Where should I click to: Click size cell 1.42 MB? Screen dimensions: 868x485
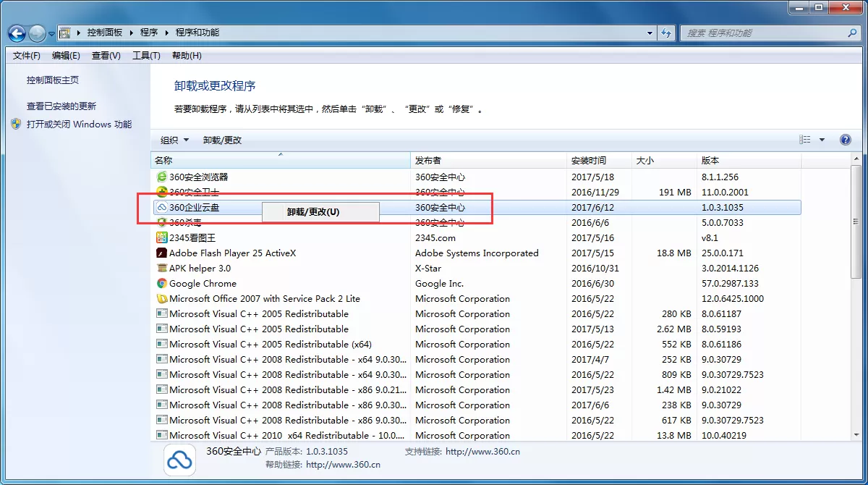[x=674, y=390]
